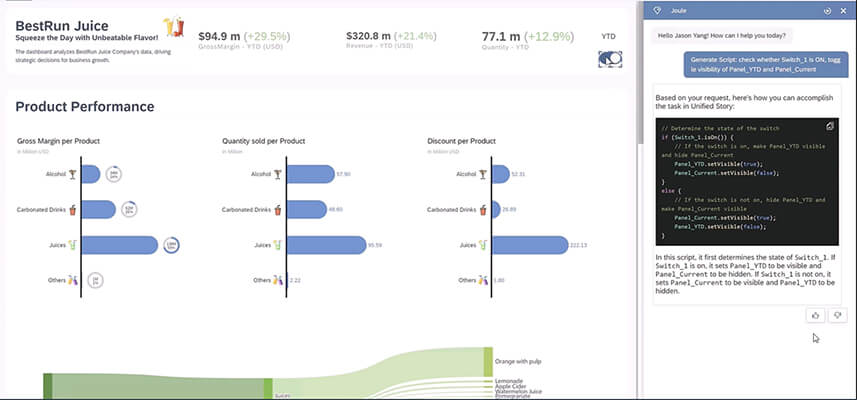Click inside the generated script code block
Screen dimensions: 857x400
click(x=747, y=181)
